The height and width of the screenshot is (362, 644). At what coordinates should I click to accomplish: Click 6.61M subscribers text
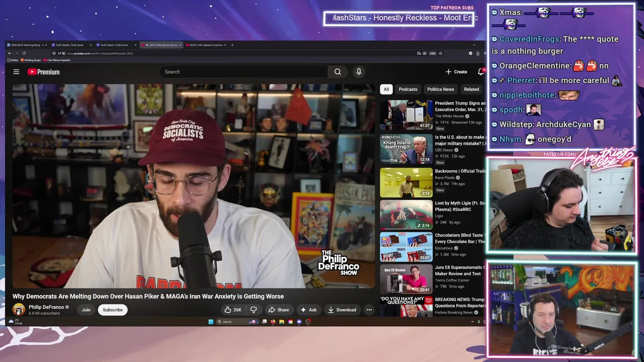coord(44,313)
